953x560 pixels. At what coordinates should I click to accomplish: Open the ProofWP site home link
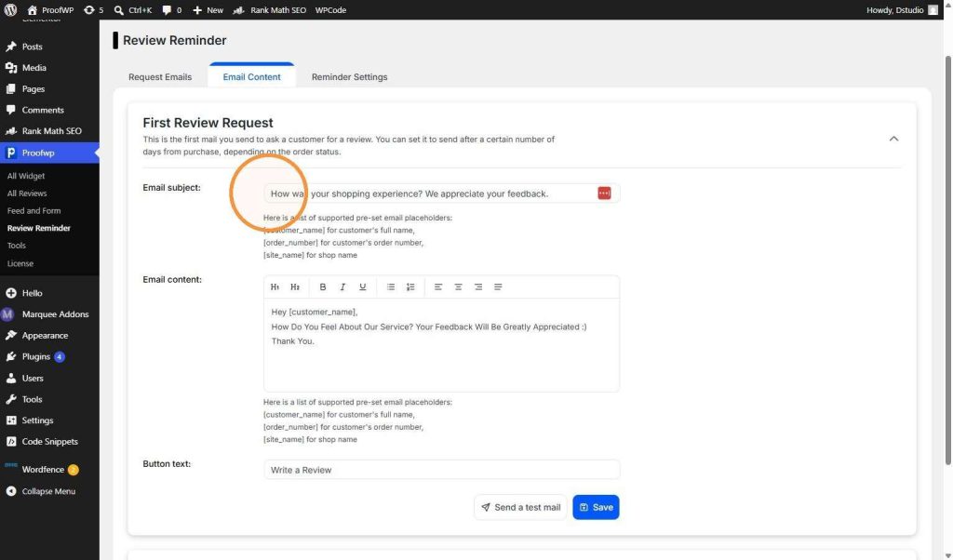[x=50, y=9]
